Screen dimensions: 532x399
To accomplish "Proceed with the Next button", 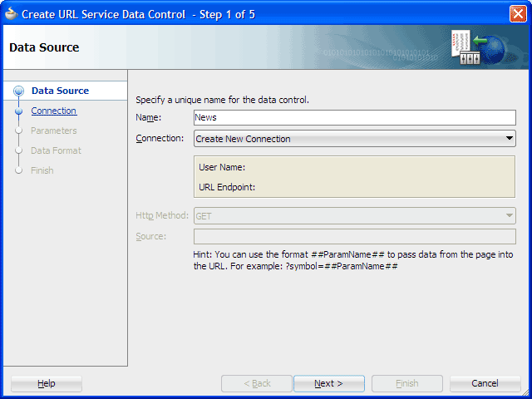I will (x=329, y=383).
